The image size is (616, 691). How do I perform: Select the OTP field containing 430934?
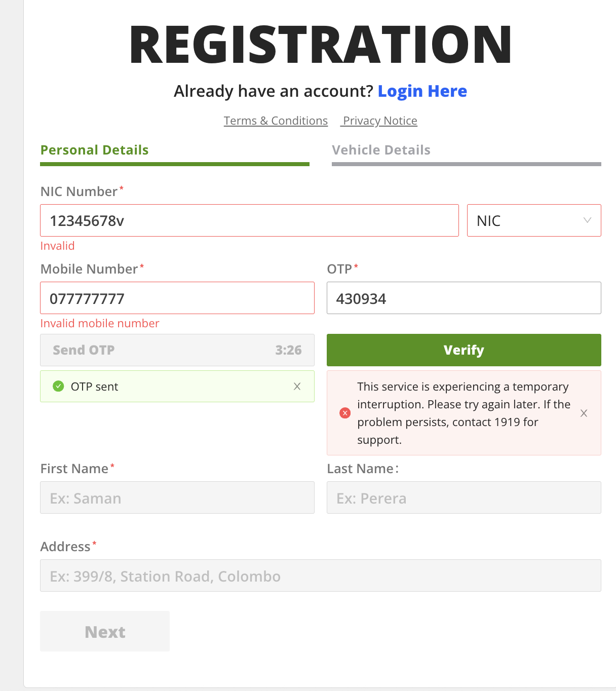464,298
